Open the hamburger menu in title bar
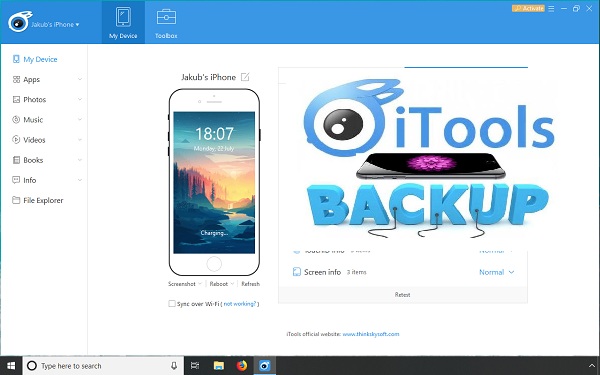 pos(551,8)
